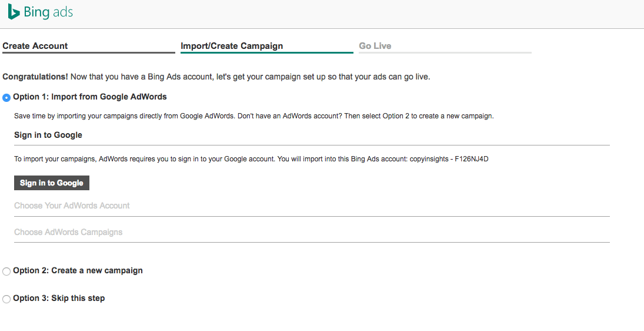The height and width of the screenshot is (331, 644).
Task: Click the green progress bar under Import/Create Campaign
Action: pyautogui.click(x=267, y=52)
